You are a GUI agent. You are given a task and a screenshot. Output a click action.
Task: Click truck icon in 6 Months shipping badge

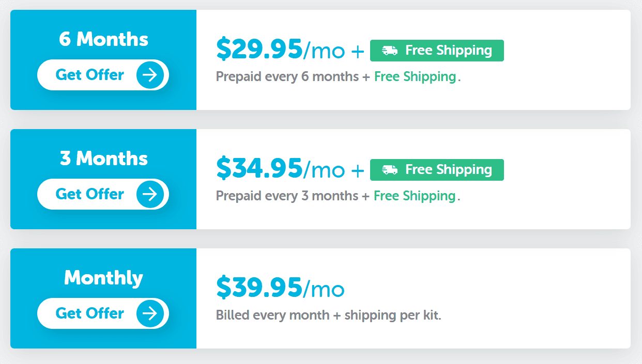coord(390,51)
